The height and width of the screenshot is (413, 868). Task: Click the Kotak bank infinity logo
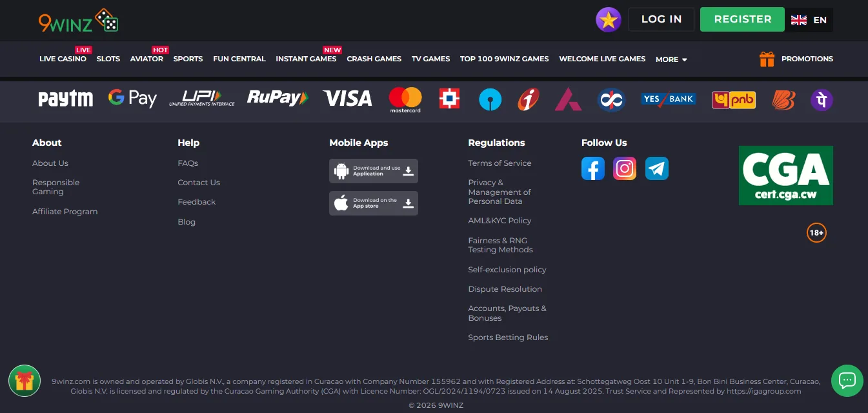click(x=611, y=99)
